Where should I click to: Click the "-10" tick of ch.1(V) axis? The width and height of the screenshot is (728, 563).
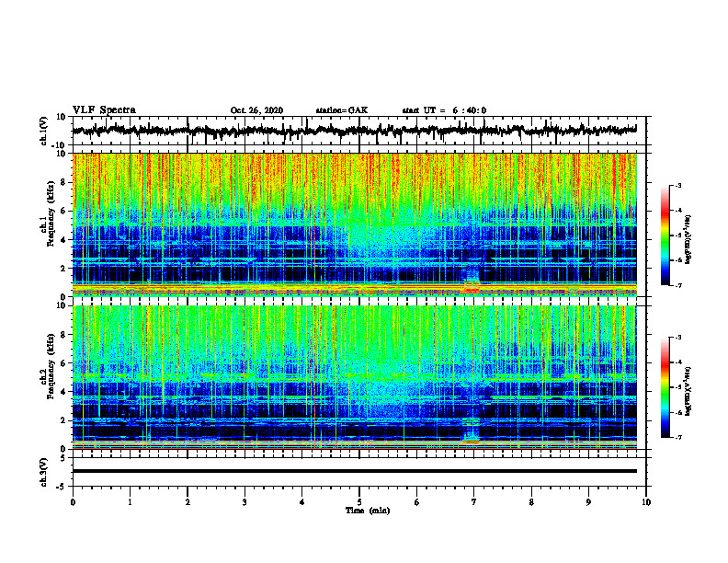[60, 145]
